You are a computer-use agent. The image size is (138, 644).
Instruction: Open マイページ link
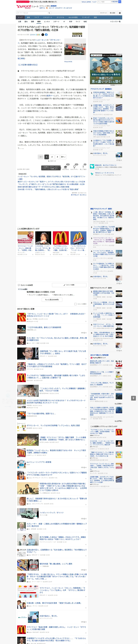[x=103, y=13]
